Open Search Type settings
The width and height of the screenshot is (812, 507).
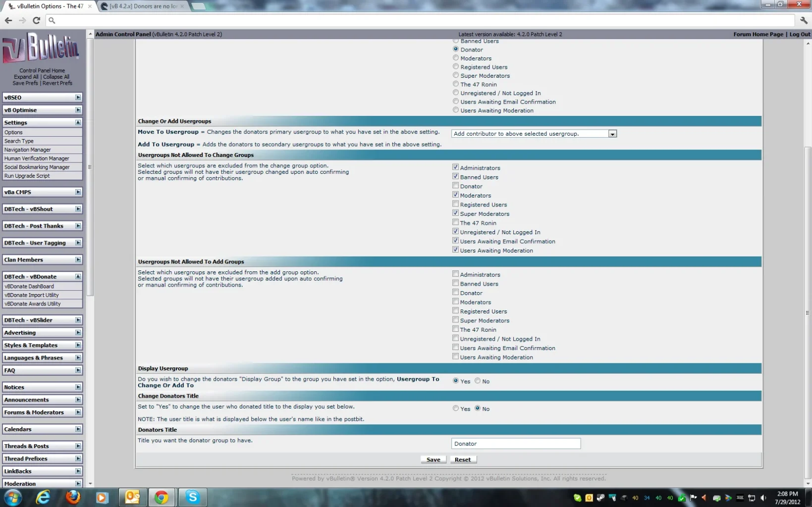[42, 141]
